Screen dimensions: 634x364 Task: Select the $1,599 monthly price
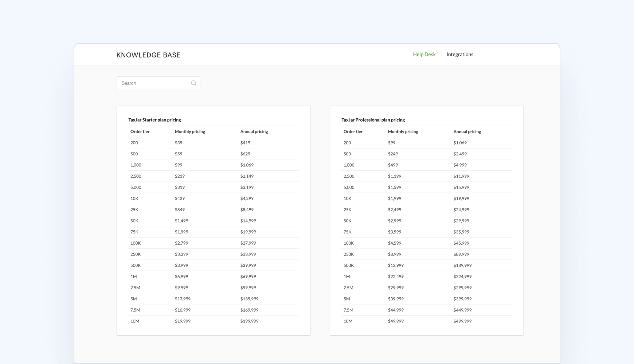pos(395,187)
